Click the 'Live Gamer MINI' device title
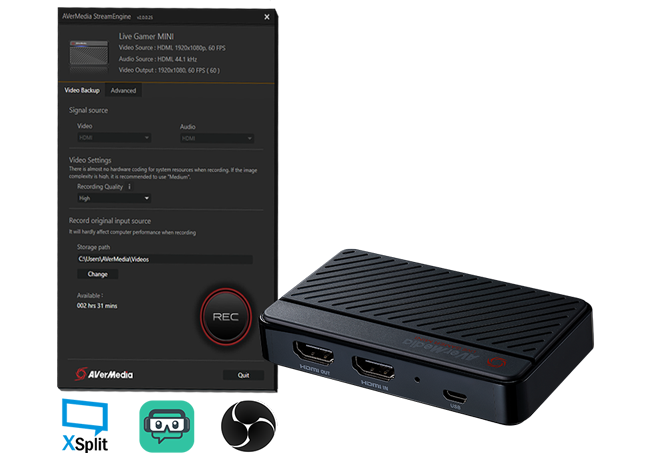 click(x=146, y=36)
